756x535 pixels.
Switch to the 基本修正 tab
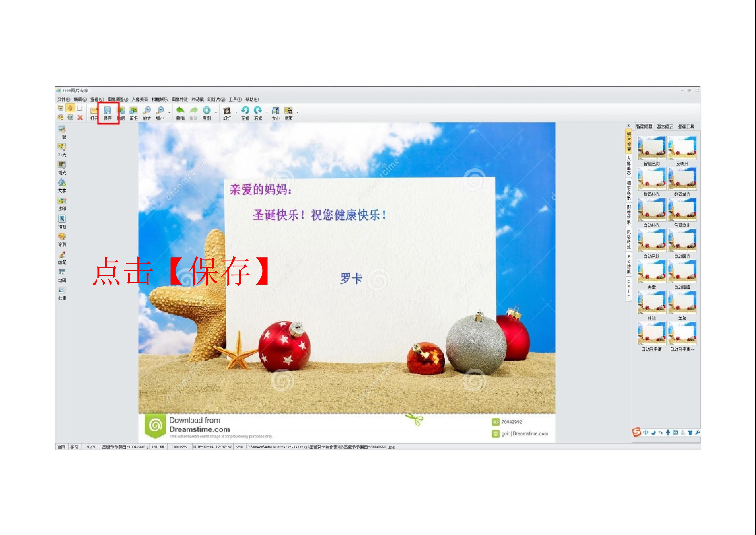pos(665,127)
